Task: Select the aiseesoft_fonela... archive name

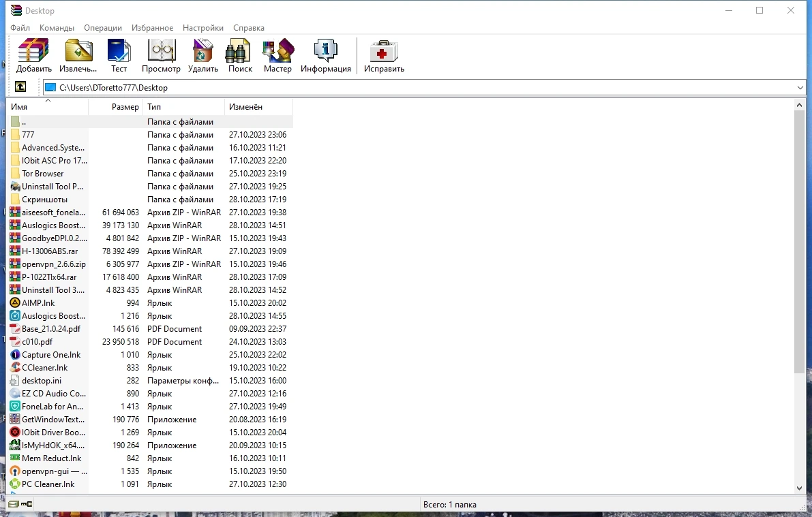Action: [x=53, y=213]
